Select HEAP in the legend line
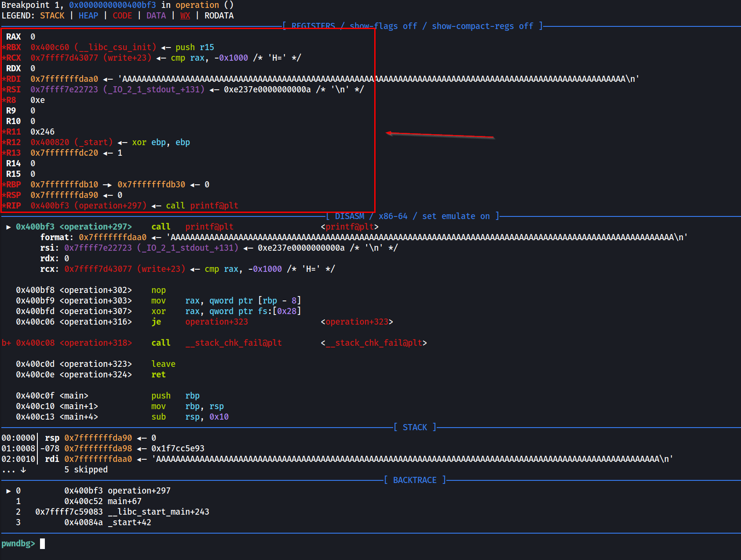 point(88,16)
